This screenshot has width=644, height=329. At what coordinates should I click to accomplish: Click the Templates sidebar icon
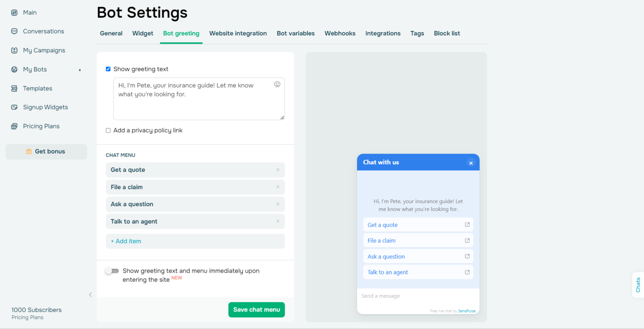[15, 88]
